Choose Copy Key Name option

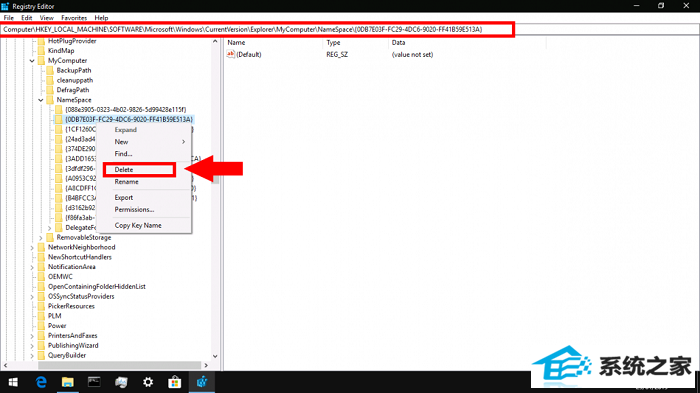(x=138, y=226)
